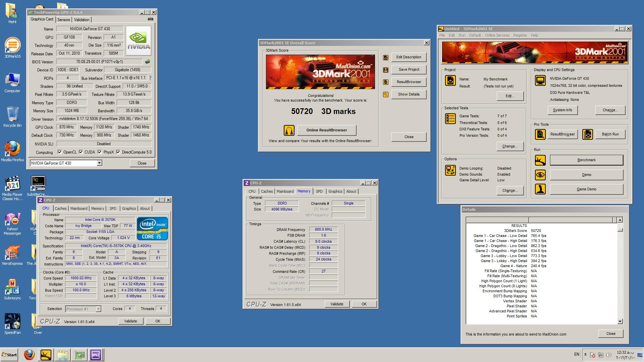The height and width of the screenshot is (362, 644).
Task: Click the Edit Description icon in score window
Action: 386,57
